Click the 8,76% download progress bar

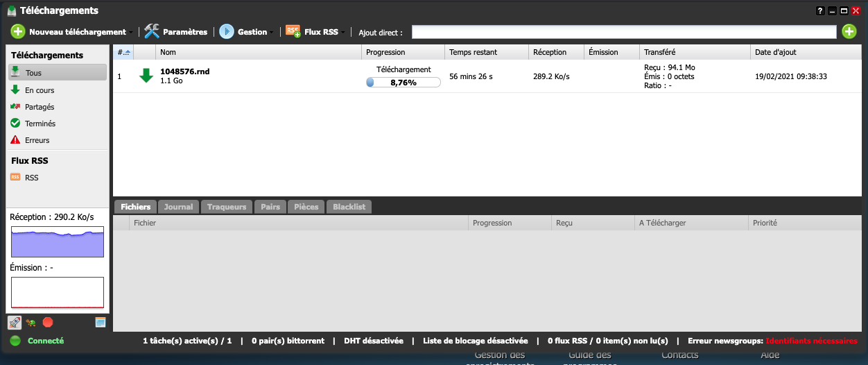point(403,82)
